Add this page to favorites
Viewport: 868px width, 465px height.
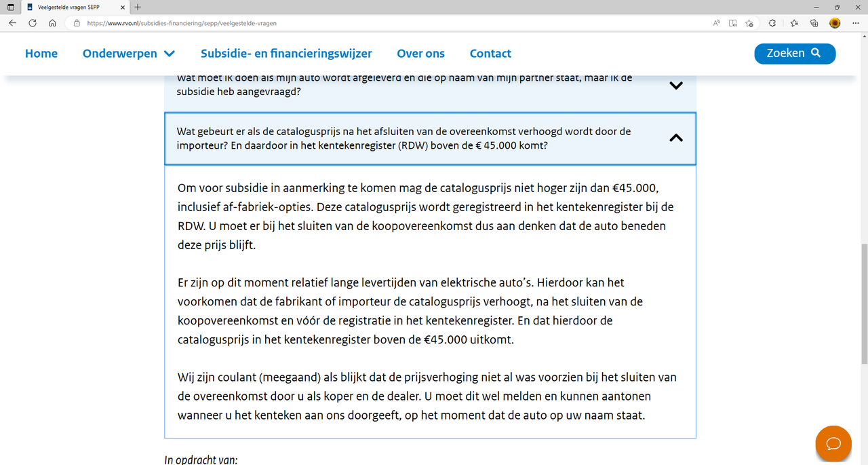pos(749,22)
